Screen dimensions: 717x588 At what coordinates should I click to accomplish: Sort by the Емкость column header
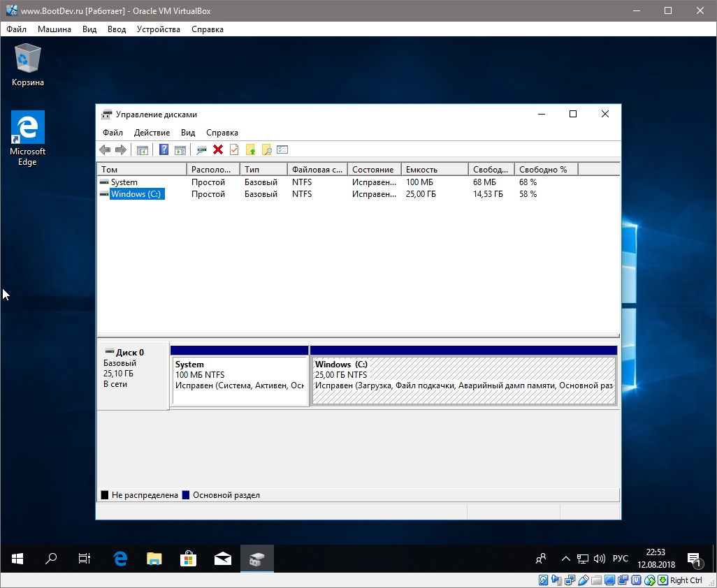pos(435,170)
